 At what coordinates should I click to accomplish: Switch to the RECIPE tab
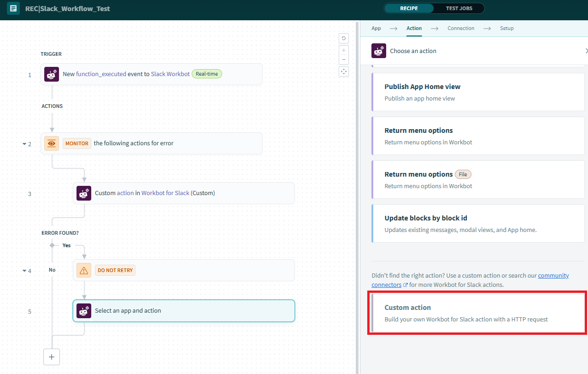pos(409,8)
